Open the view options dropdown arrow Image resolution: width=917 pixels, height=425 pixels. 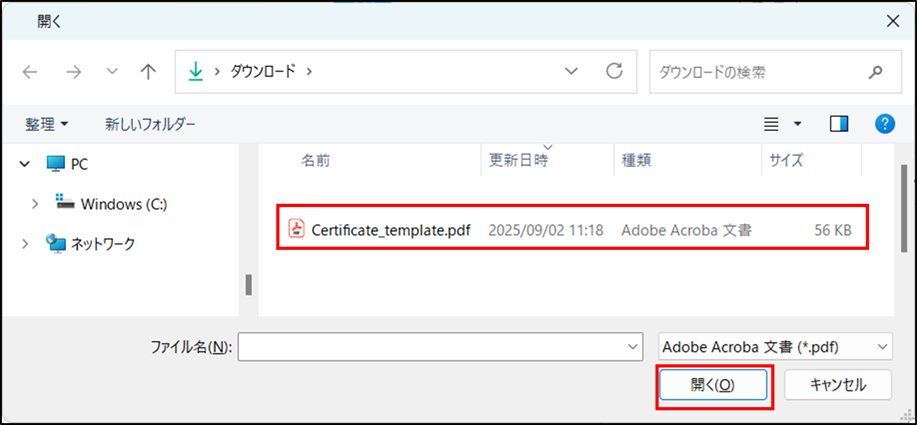point(798,124)
